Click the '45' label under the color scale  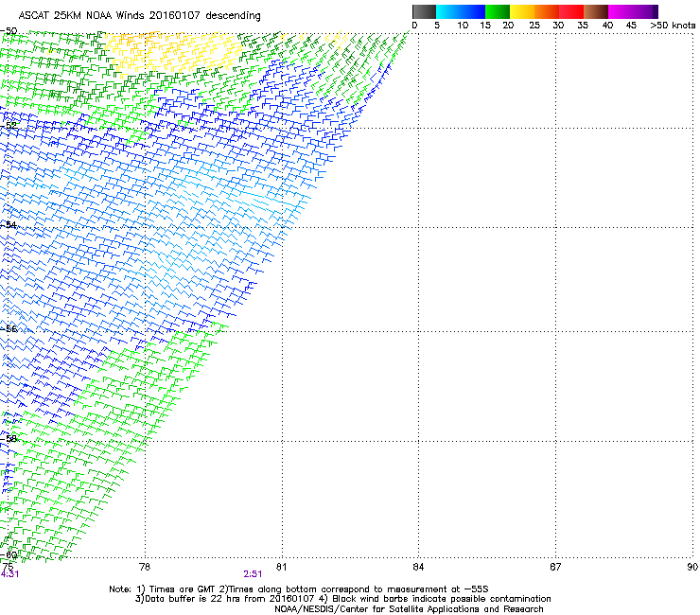[631, 26]
